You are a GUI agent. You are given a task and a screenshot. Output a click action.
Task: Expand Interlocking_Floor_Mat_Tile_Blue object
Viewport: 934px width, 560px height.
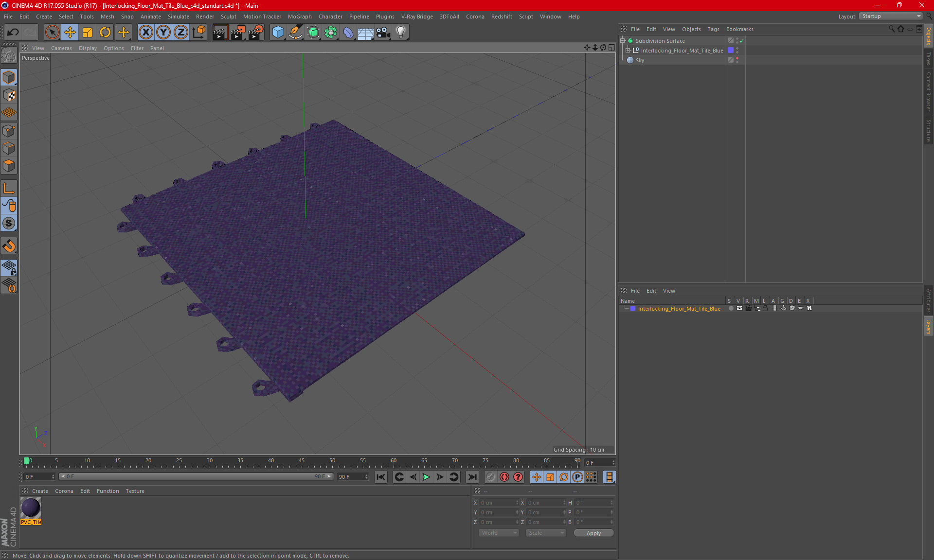tap(628, 50)
